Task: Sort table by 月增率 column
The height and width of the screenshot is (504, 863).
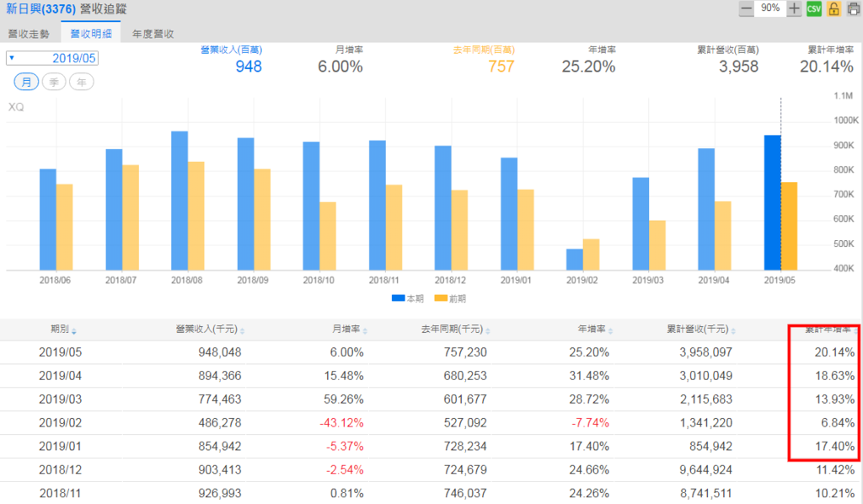Action: (x=350, y=330)
